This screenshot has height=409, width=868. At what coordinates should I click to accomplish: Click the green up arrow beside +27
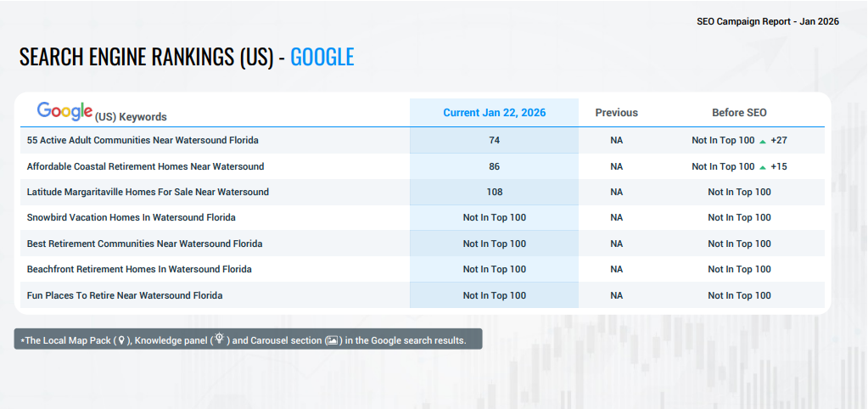(x=763, y=141)
